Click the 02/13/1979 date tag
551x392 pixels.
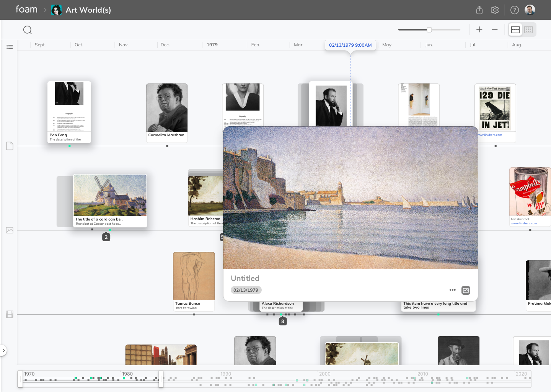tap(246, 290)
